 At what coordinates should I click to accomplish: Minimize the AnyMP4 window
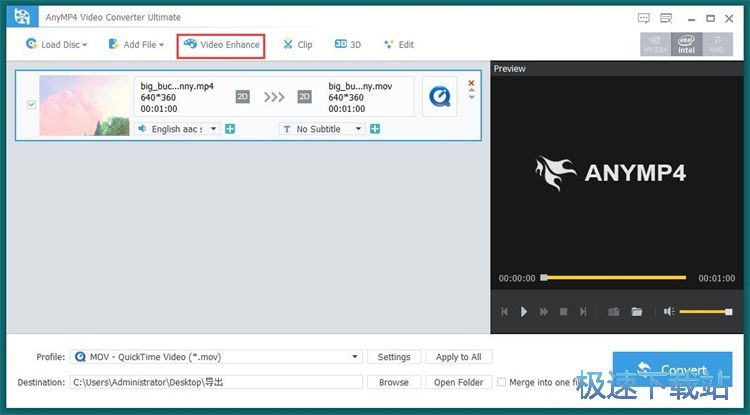[691, 19]
